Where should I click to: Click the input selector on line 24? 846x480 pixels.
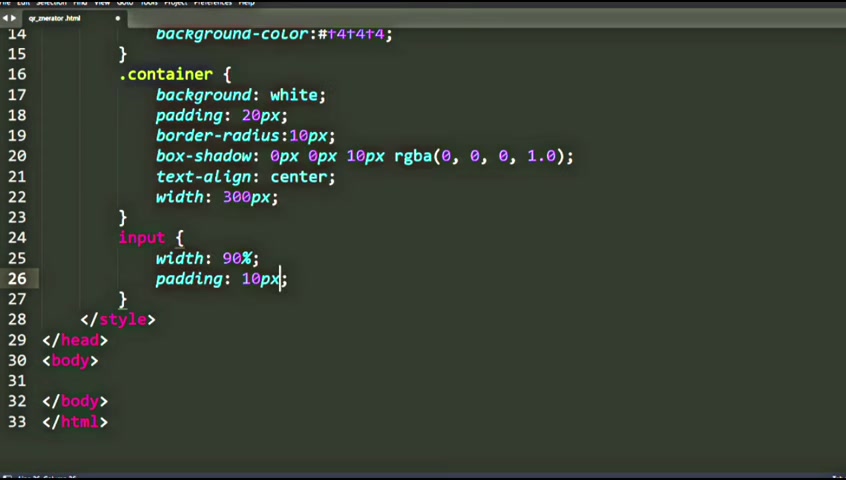tap(142, 238)
